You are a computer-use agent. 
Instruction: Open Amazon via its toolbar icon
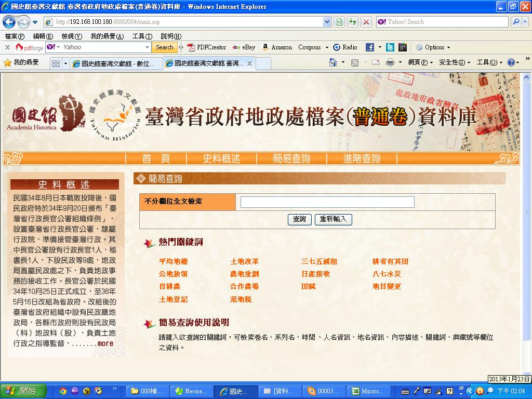coord(276,47)
